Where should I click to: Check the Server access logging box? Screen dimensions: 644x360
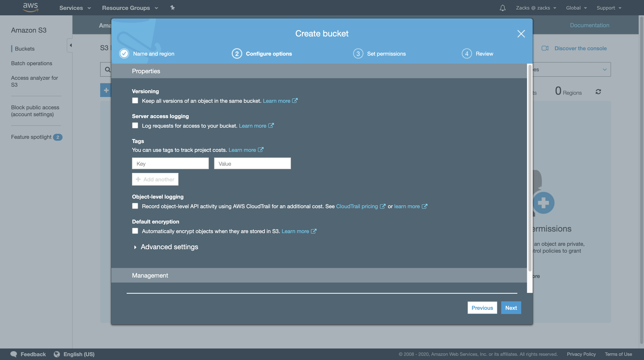(x=135, y=126)
